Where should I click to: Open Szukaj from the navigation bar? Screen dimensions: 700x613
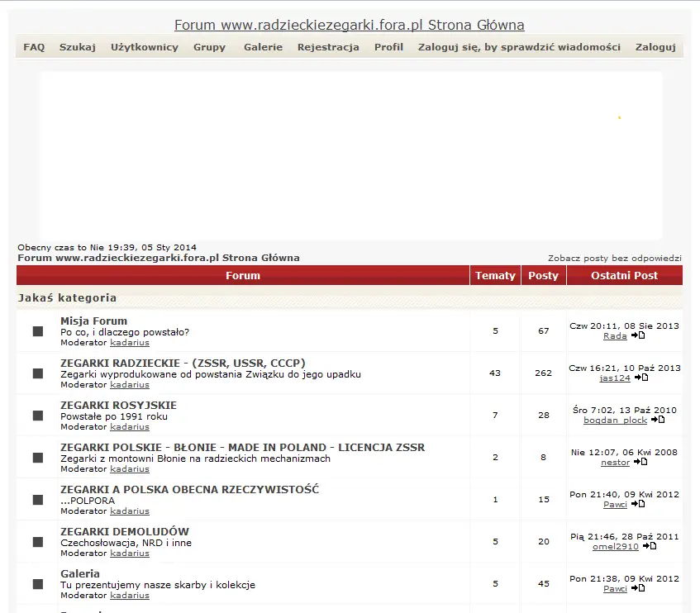coord(77,47)
